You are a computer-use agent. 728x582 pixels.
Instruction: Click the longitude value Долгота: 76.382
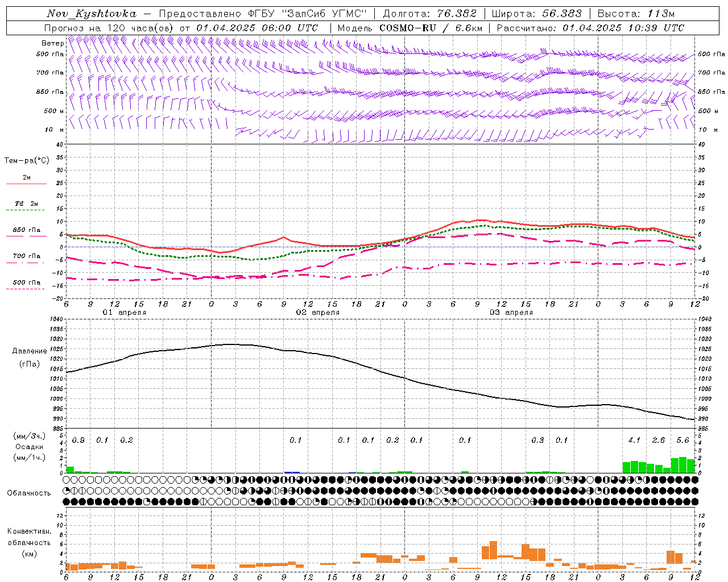[x=430, y=14]
